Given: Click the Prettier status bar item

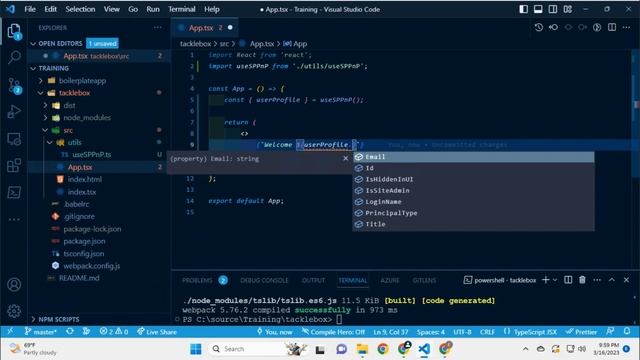Looking at the screenshot, I should (x=581, y=331).
